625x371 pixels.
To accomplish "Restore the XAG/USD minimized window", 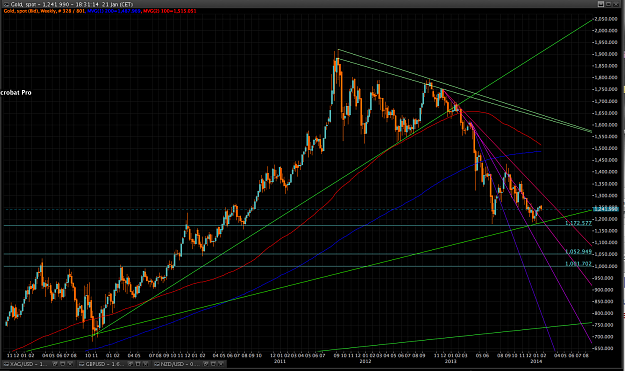I will pos(55,364).
